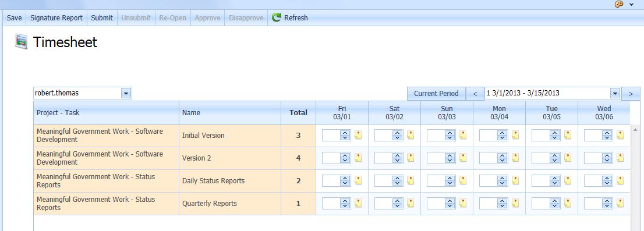This screenshot has width=644, height=231.
Task: Go to next period with > button
Action: pos(631,94)
